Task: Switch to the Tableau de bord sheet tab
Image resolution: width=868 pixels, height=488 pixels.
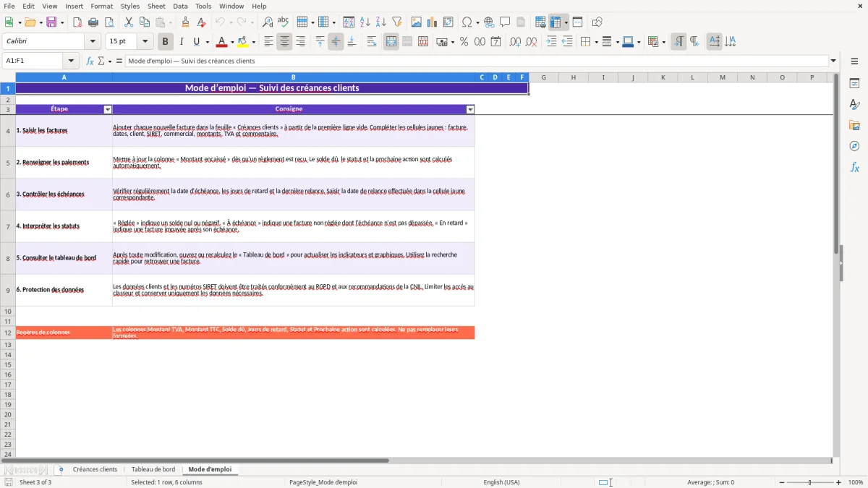Action: pyautogui.click(x=153, y=470)
